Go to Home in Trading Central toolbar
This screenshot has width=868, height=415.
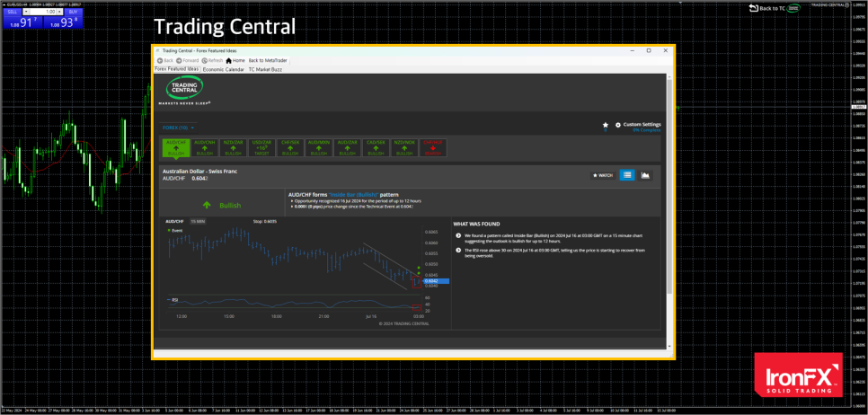(235, 60)
